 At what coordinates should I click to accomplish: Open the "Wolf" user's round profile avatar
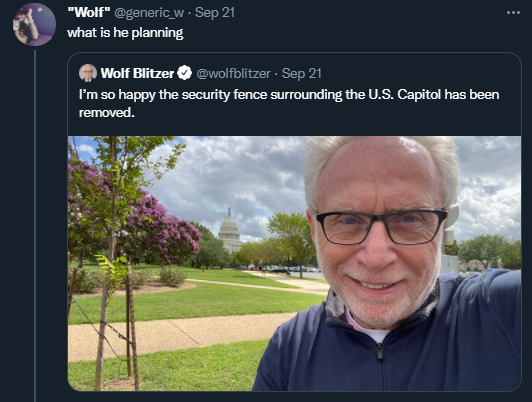34,24
